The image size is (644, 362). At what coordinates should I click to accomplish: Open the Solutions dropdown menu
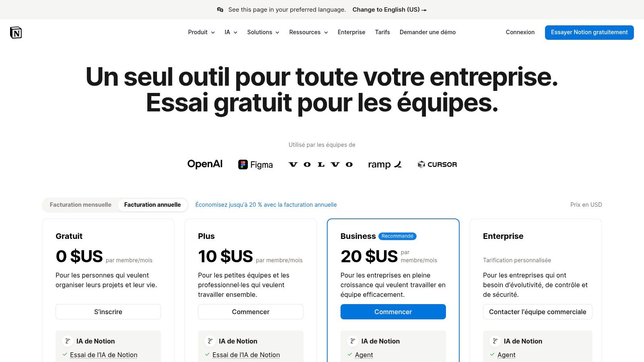click(x=263, y=32)
